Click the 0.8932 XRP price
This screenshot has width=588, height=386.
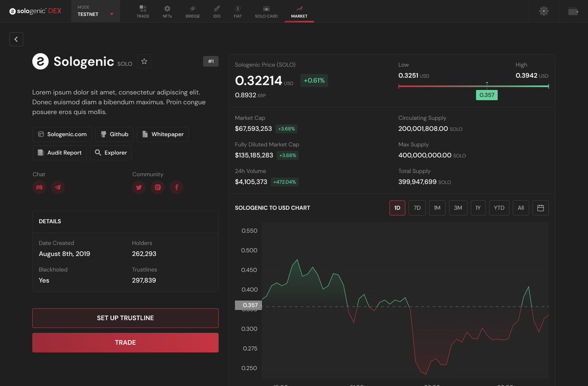[x=250, y=95]
